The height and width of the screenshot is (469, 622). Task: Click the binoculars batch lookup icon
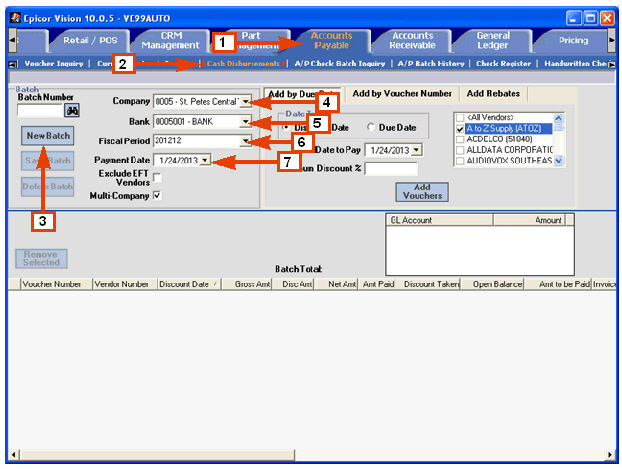coord(72,110)
